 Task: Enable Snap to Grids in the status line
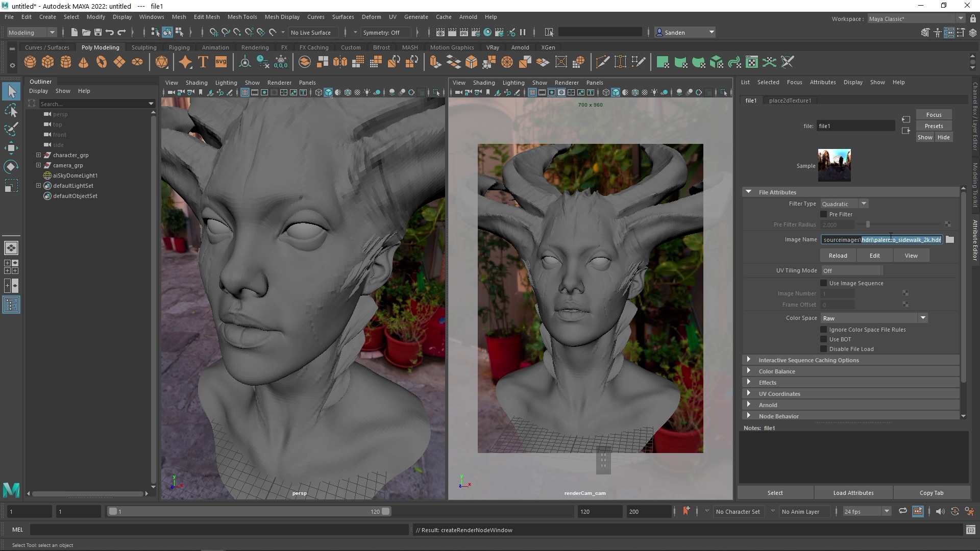click(214, 32)
